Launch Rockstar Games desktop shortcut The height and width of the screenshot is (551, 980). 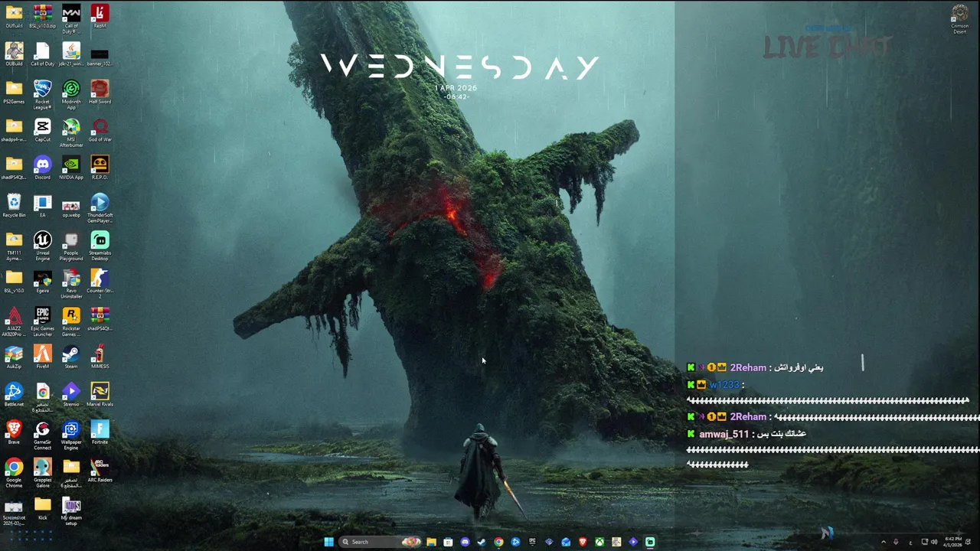[71, 321]
